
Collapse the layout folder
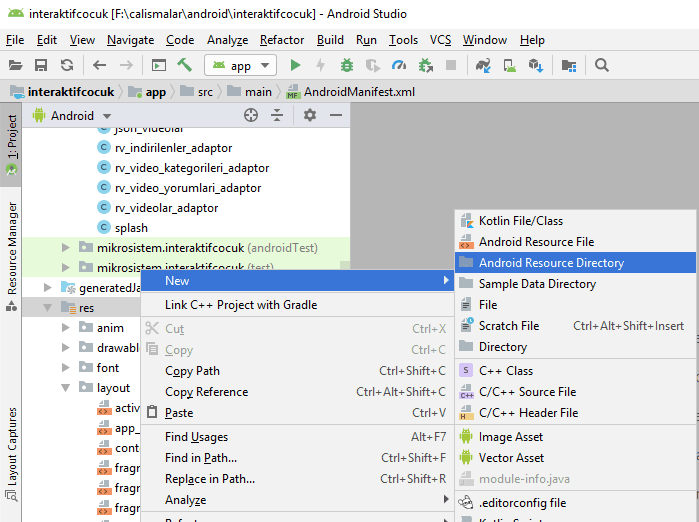click(x=66, y=388)
